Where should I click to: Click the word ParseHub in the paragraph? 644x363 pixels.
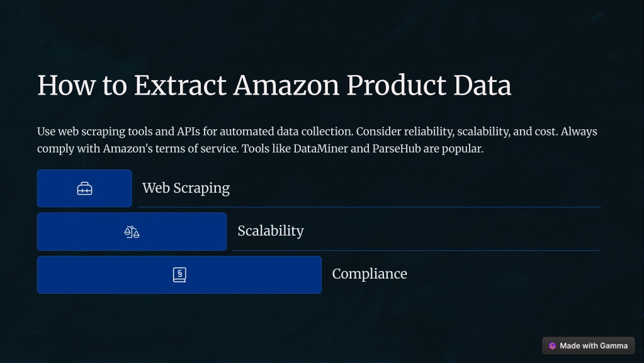point(397,148)
